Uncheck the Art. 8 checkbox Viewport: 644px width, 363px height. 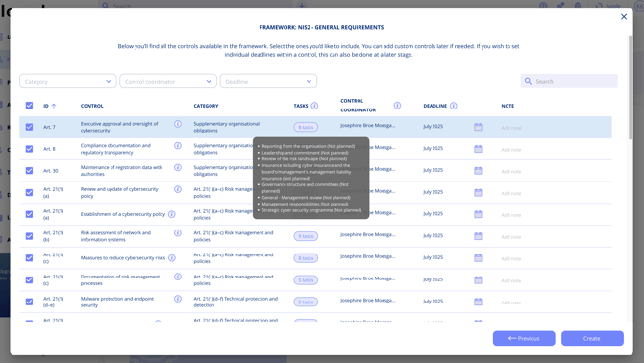pyautogui.click(x=29, y=149)
